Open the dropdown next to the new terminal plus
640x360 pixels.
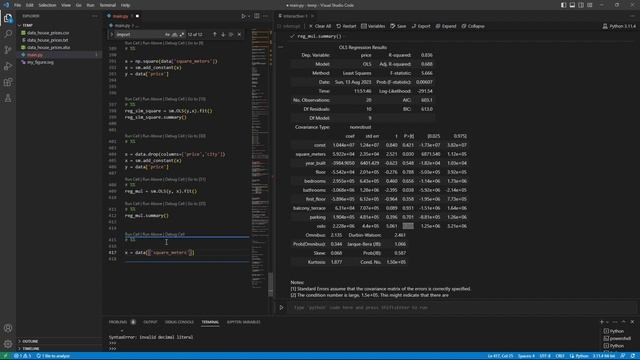click(x=607, y=322)
